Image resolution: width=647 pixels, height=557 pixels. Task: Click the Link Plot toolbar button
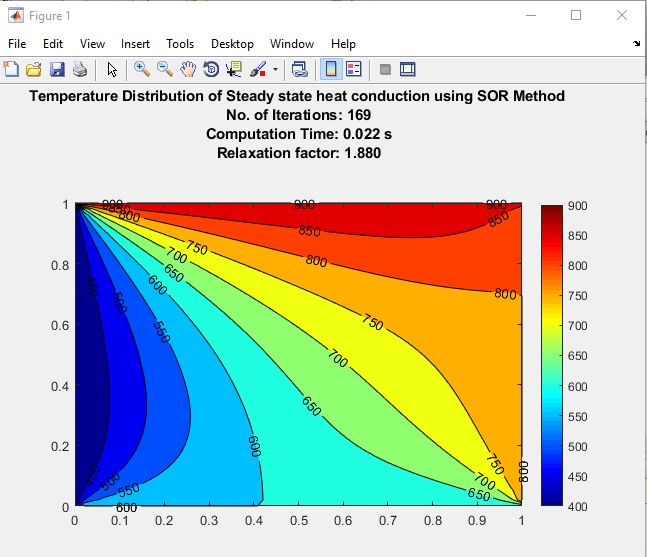(x=298, y=69)
